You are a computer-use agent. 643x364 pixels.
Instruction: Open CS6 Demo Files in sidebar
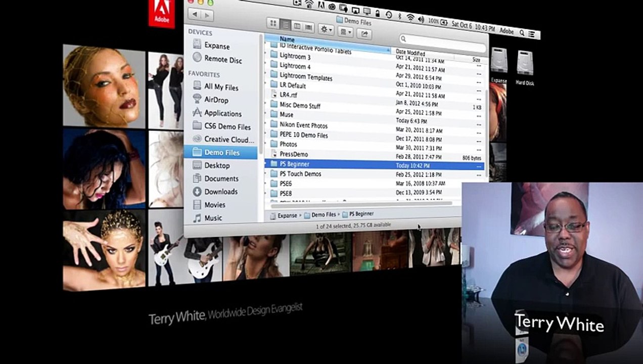pyautogui.click(x=227, y=126)
